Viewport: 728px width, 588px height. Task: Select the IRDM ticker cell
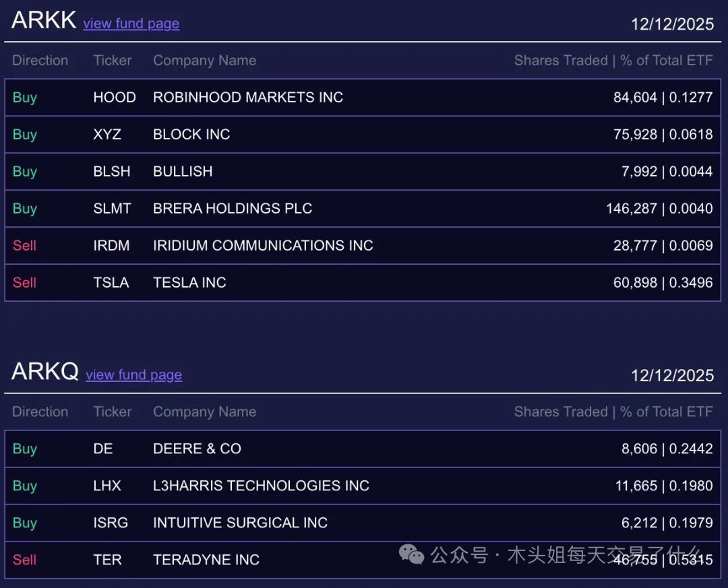[x=111, y=245]
